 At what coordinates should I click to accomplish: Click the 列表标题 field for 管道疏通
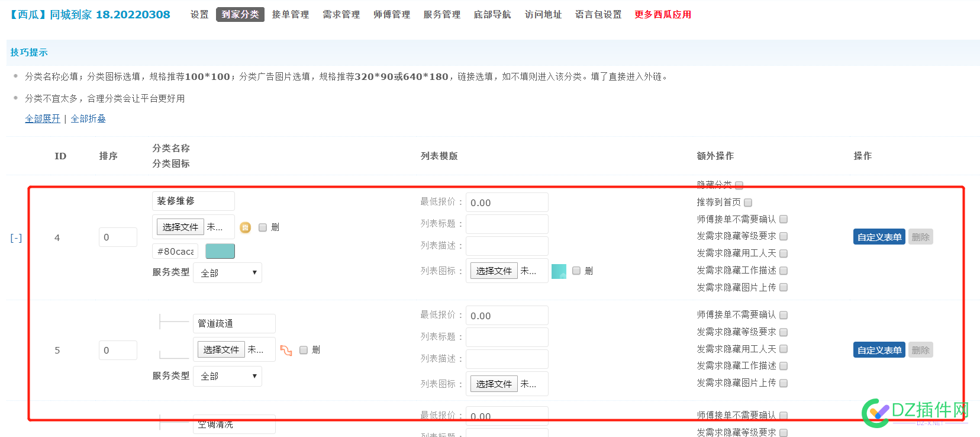[x=507, y=337]
